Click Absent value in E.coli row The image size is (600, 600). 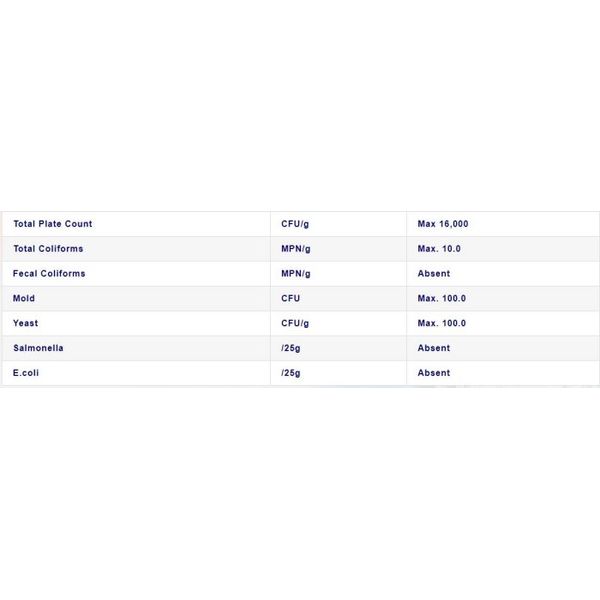click(434, 373)
